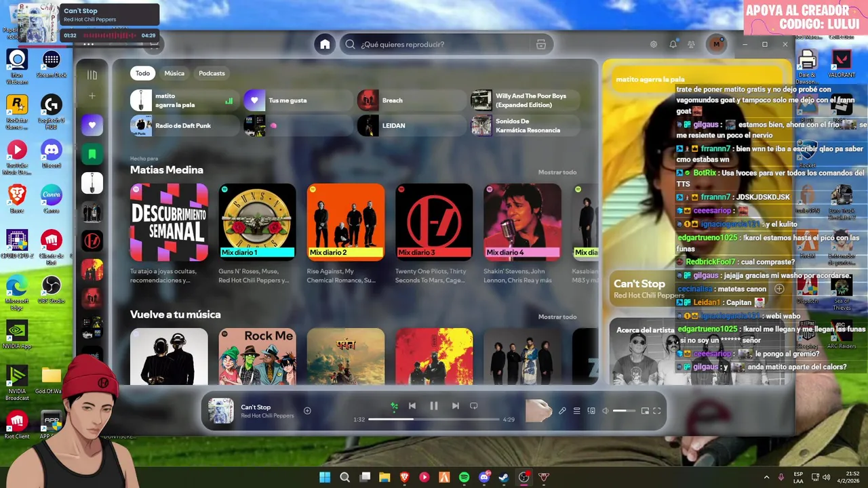Image resolution: width=868 pixels, height=488 pixels.
Task: Open the Daft Punk helmets album card
Action: tap(169, 357)
